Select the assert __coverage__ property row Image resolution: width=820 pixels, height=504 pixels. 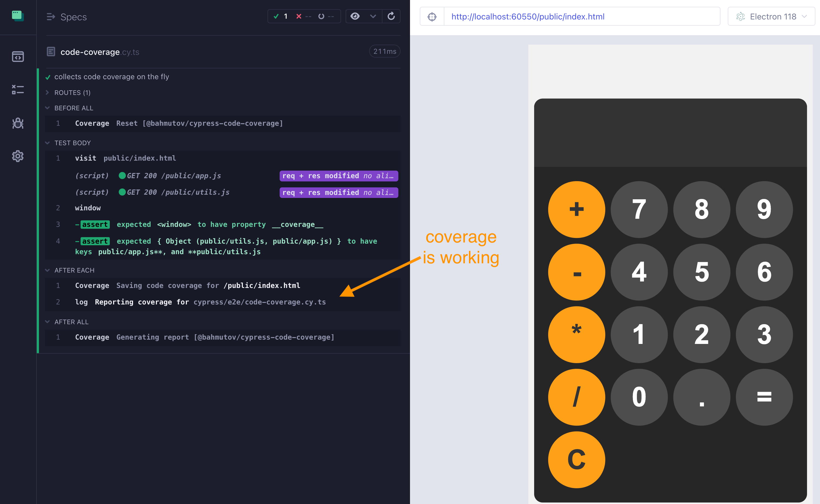pos(223,225)
